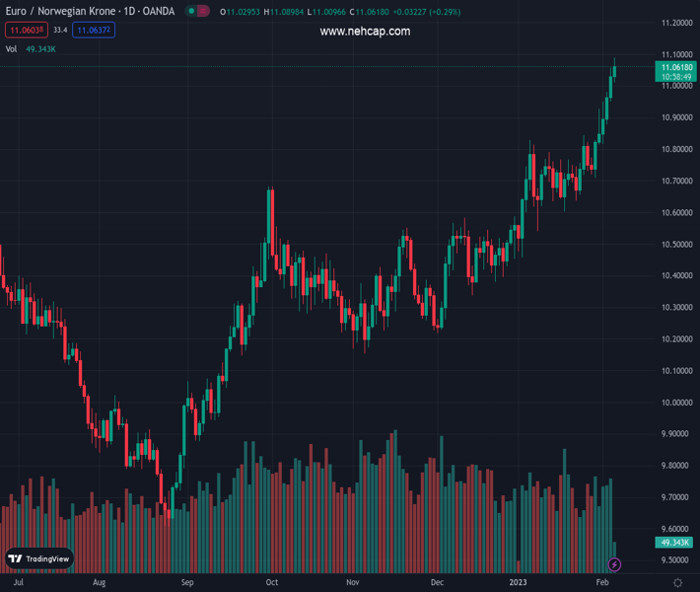Click the spread value 33.4

(61, 31)
